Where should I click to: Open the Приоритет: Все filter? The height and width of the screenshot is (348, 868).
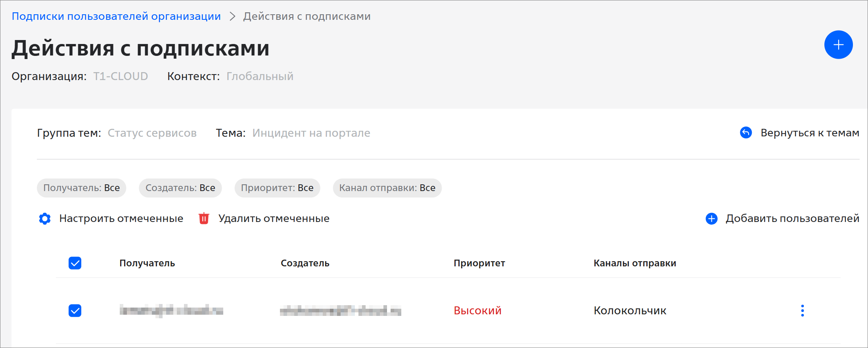click(277, 188)
